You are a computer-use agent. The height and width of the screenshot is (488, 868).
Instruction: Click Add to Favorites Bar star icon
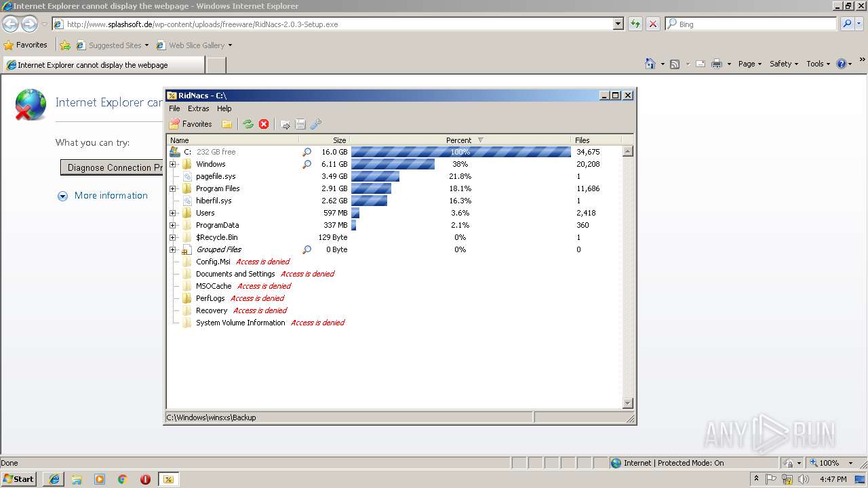[x=65, y=45]
